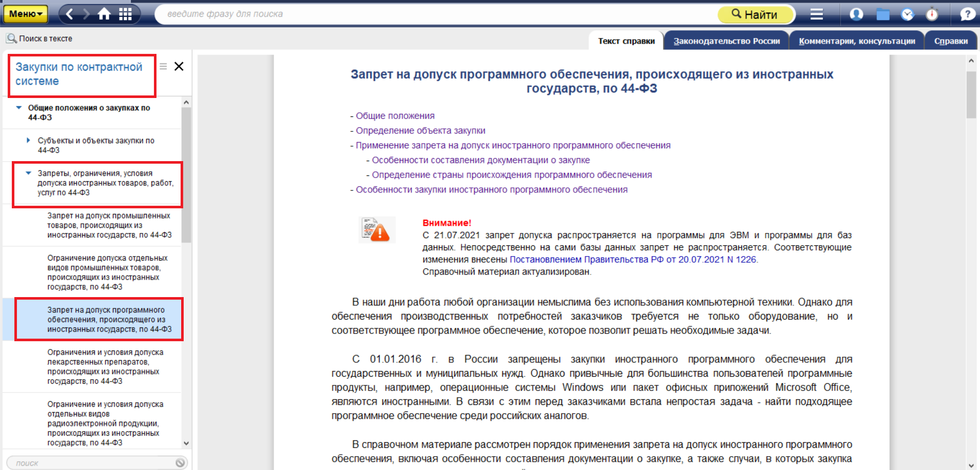
Task: Open Ограничения и условия допуска лекарственных препаратов
Action: 105,367
